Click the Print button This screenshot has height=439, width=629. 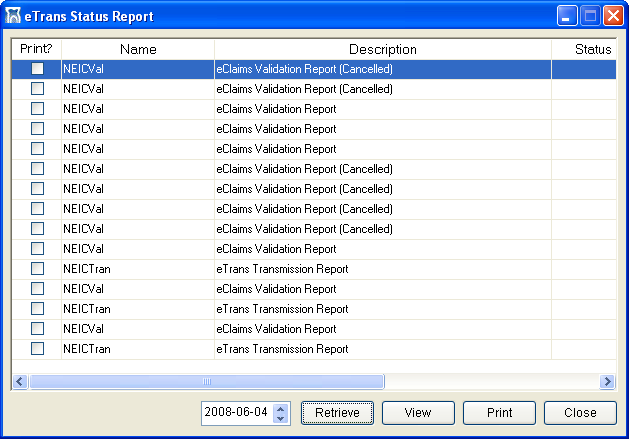click(x=499, y=413)
